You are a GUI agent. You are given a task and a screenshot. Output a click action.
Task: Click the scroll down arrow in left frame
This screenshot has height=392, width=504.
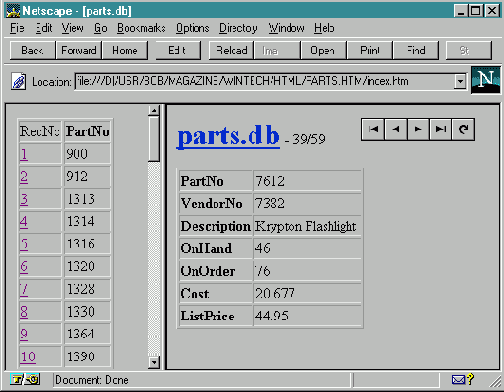154,362
